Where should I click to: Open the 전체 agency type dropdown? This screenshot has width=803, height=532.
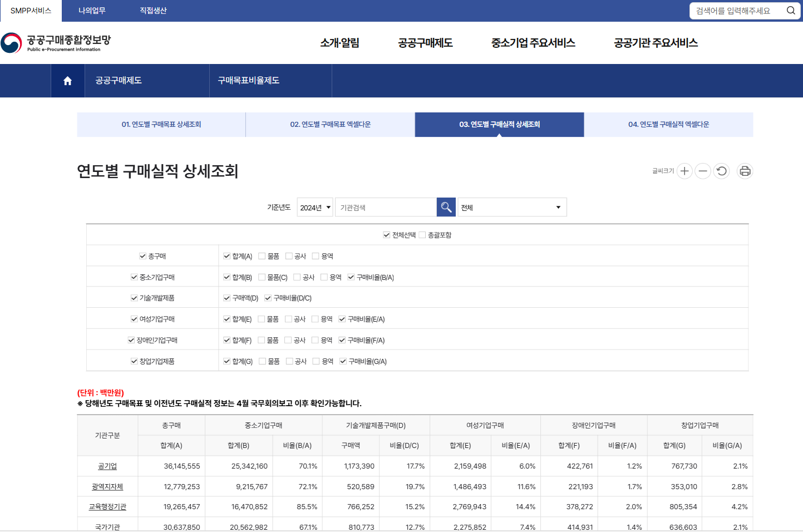click(512, 207)
